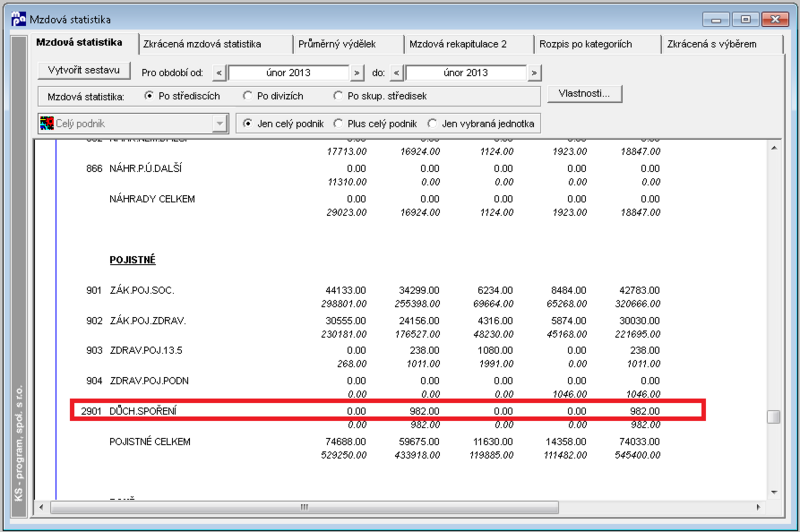This screenshot has width=800, height=532.
Task: Click value 74688.00 in POJISTNÉ CELKEM
Action: (346, 442)
